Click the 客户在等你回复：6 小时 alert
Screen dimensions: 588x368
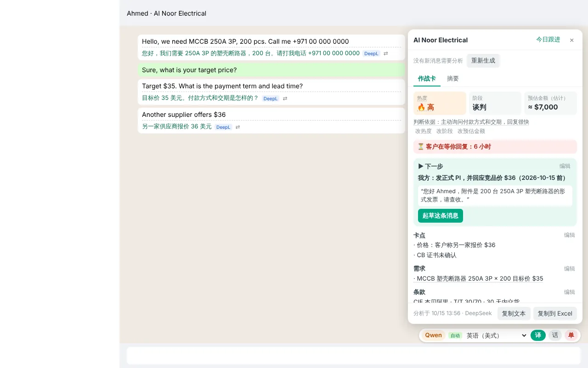click(x=495, y=147)
